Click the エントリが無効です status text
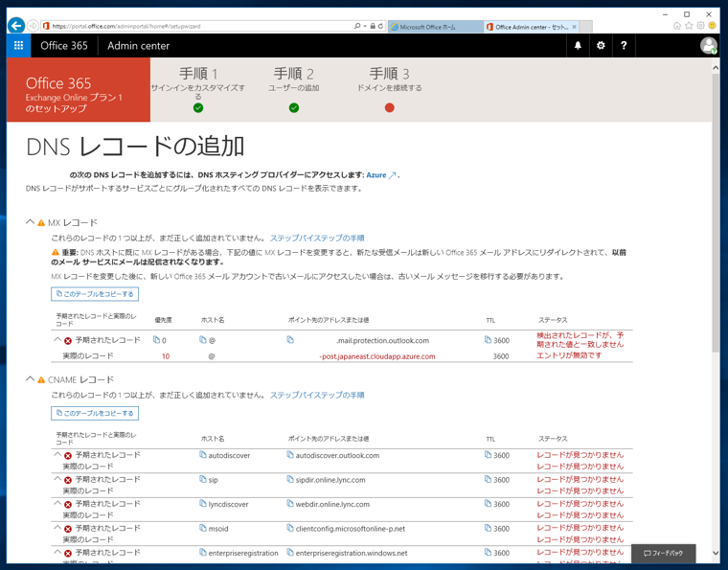 pos(569,355)
